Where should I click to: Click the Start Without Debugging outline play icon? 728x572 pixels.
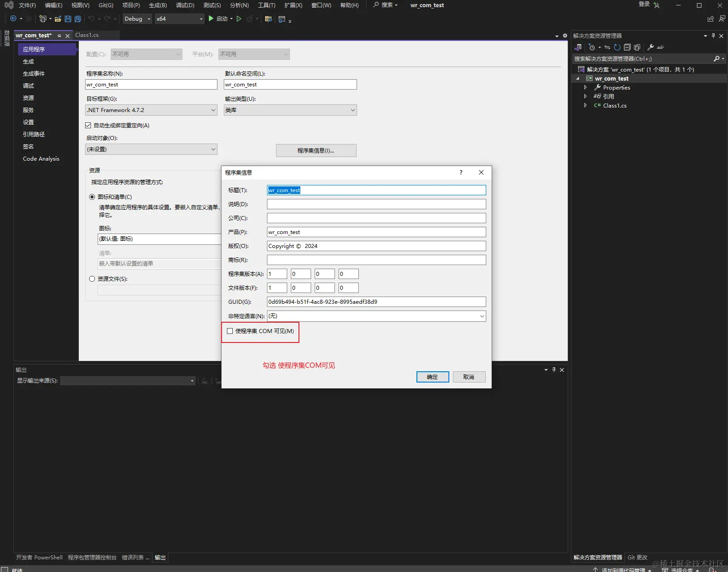pos(239,18)
